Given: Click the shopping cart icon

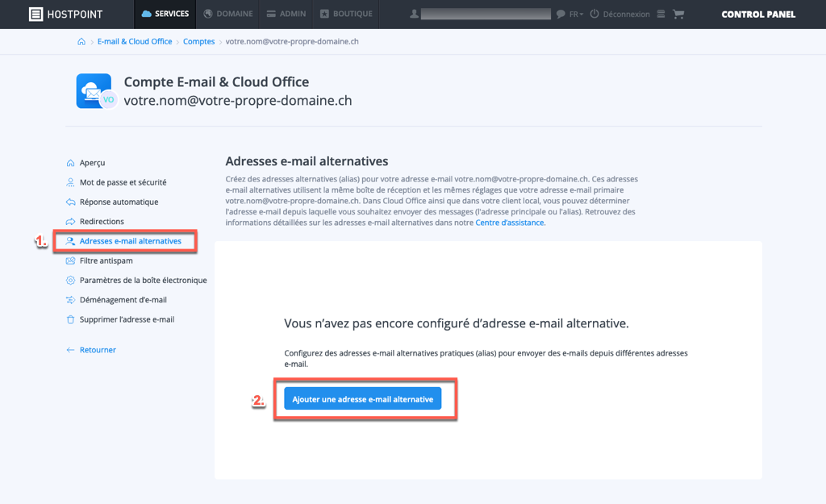Looking at the screenshot, I should coord(678,15).
